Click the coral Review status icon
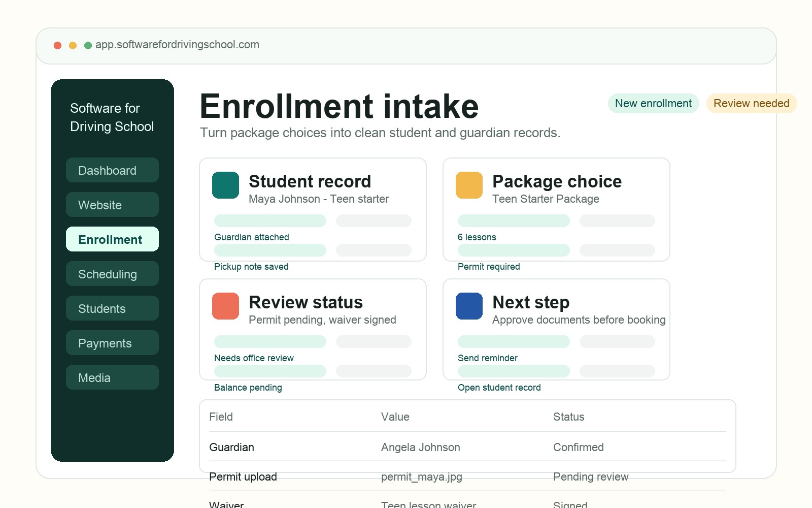Viewport: 812px width, 508px height. (225, 306)
